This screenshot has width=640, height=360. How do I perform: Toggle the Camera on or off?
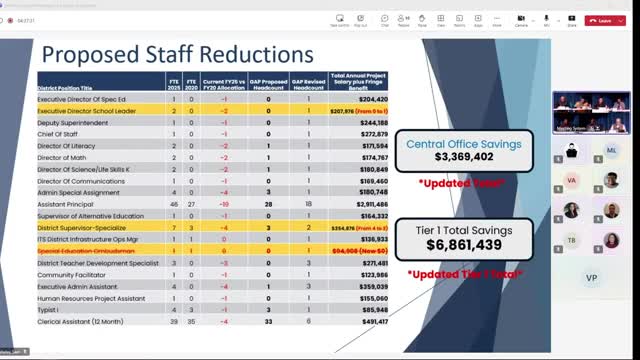click(x=521, y=20)
